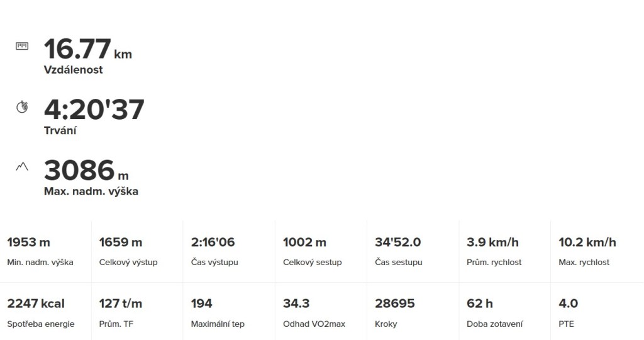Click the distance ruler icon
The height and width of the screenshot is (340, 644).
tap(22, 46)
